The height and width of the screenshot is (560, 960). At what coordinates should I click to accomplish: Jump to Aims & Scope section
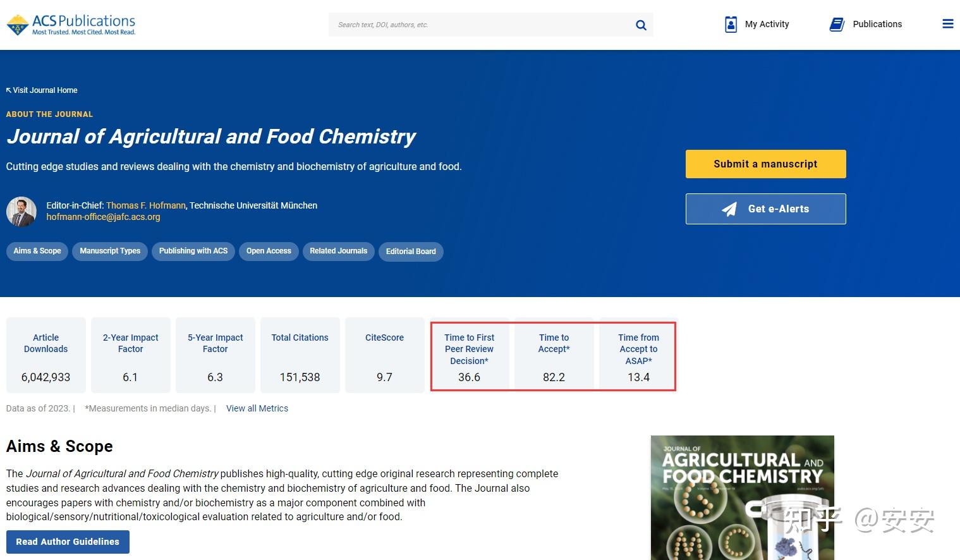37,251
